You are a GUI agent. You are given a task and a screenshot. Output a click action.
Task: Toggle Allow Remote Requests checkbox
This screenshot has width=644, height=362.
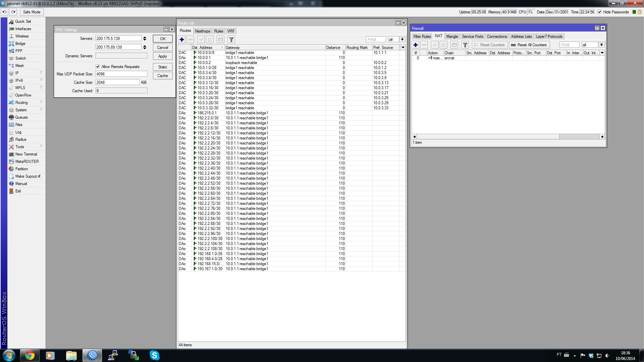[x=98, y=67]
